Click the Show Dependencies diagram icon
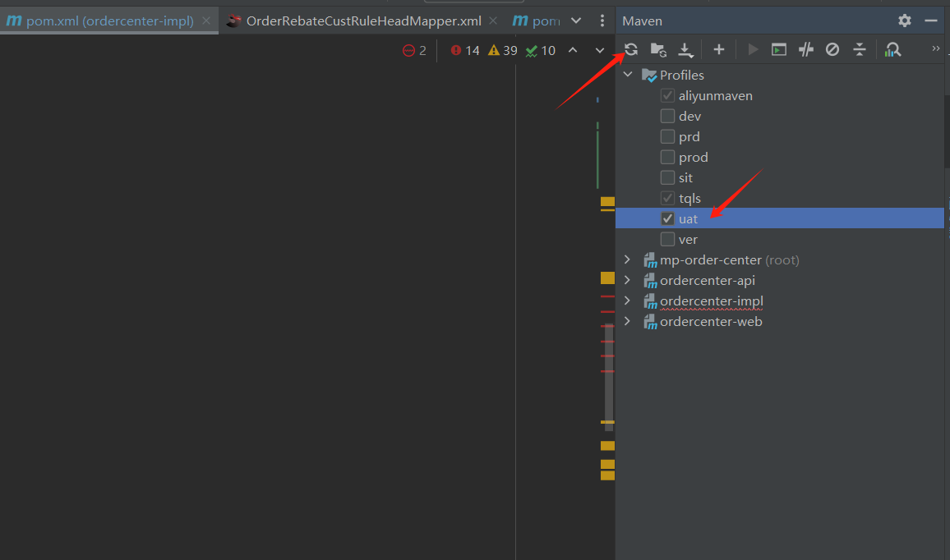Image resolution: width=950 pixels, height=560 pixels. (x=892, y=49)
